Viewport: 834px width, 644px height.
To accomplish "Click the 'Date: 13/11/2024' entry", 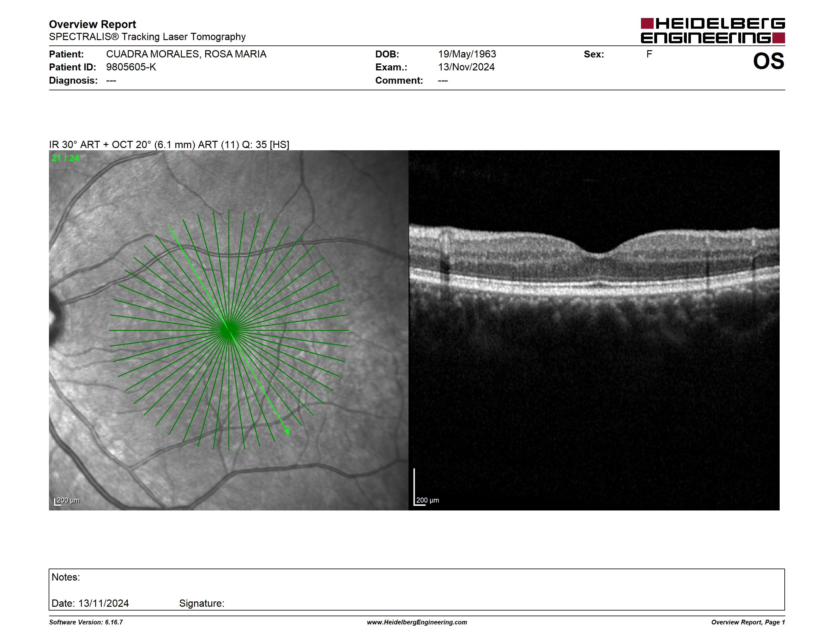I will click(x=90, y=604).
